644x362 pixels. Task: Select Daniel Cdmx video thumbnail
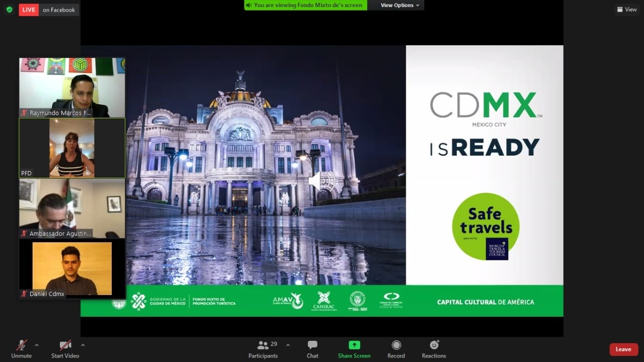tap(72, 269)
